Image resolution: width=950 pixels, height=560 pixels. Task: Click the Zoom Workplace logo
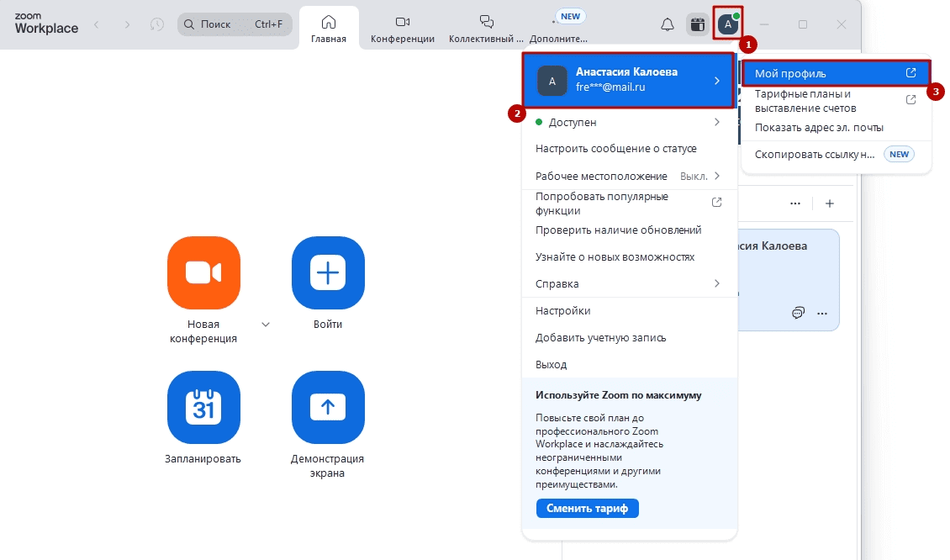pyautogui.click(x=46, y=24)
